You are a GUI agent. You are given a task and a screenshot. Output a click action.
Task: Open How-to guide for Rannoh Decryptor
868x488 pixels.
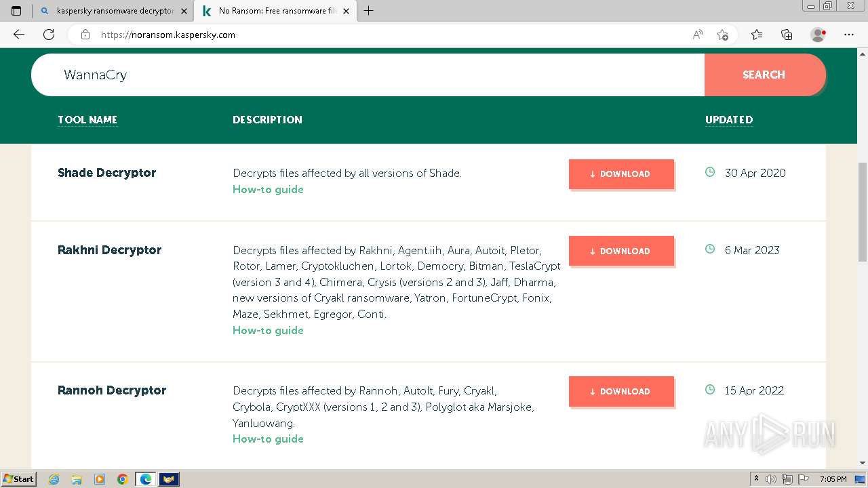point(268,439)
